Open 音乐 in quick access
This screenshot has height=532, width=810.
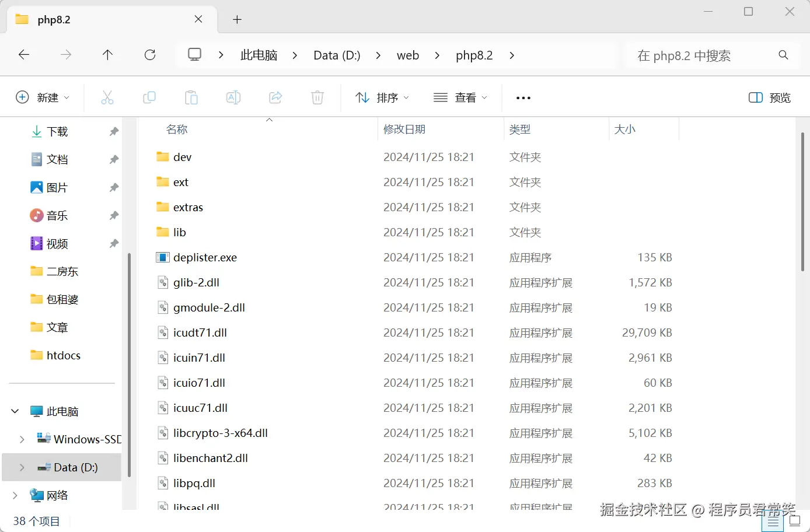click(57, 216)
